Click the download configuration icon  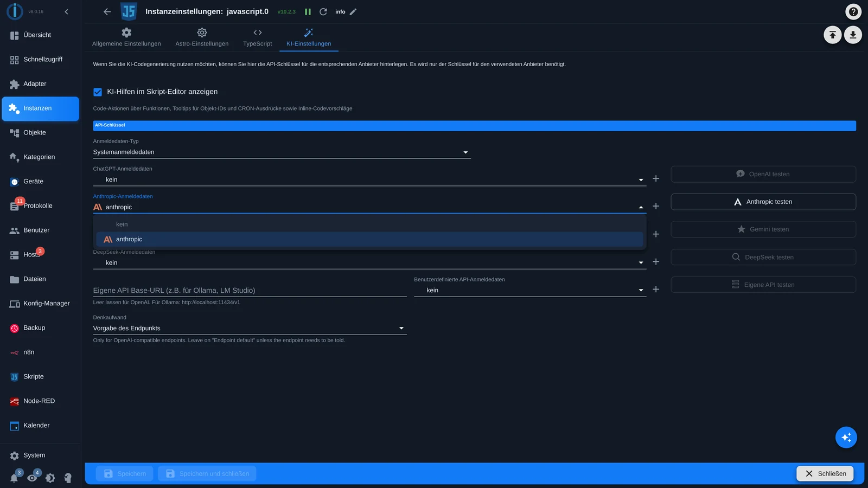[853, 35]
